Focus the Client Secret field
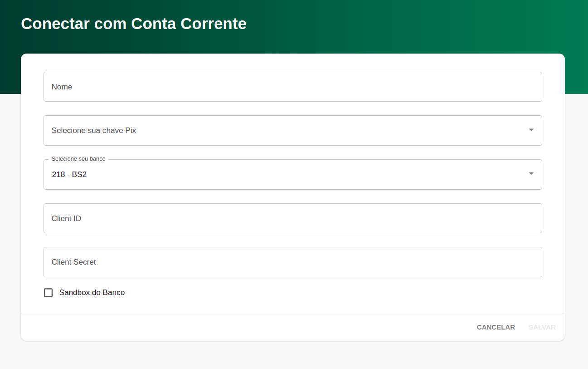Image resolution: width=588 pixels, height=369 pixels. pos(292,262)
